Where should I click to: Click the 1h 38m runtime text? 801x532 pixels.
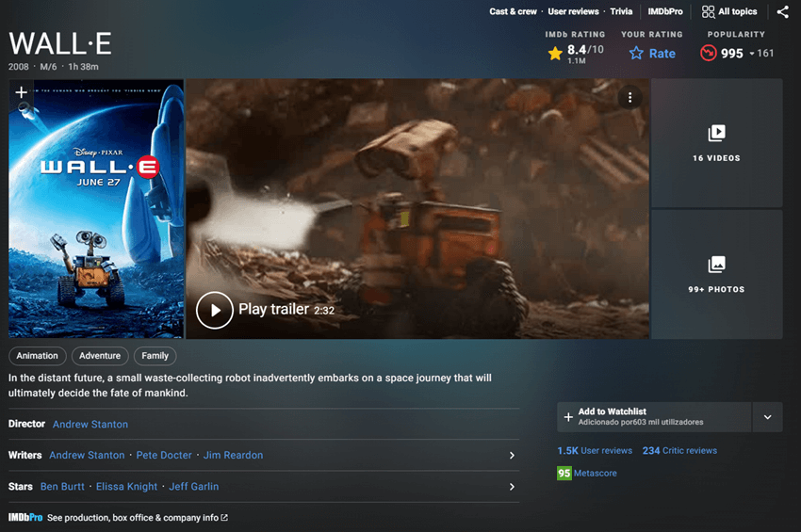(x=83, y=66)
